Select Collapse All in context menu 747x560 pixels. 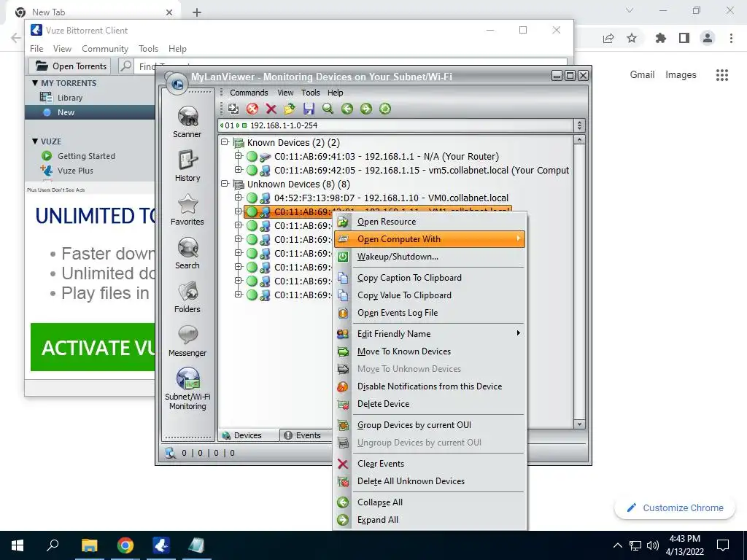click(x=429, y=502)
